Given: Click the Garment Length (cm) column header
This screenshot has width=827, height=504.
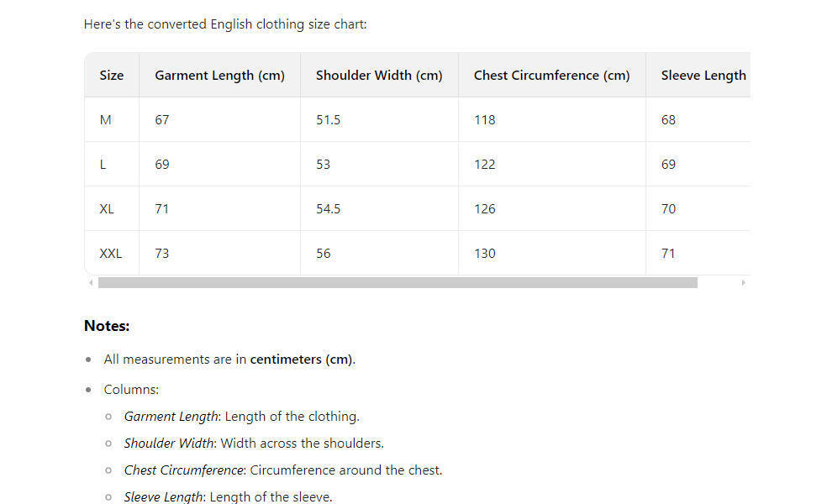Looking at the screenshot, I should pos(219,76).
